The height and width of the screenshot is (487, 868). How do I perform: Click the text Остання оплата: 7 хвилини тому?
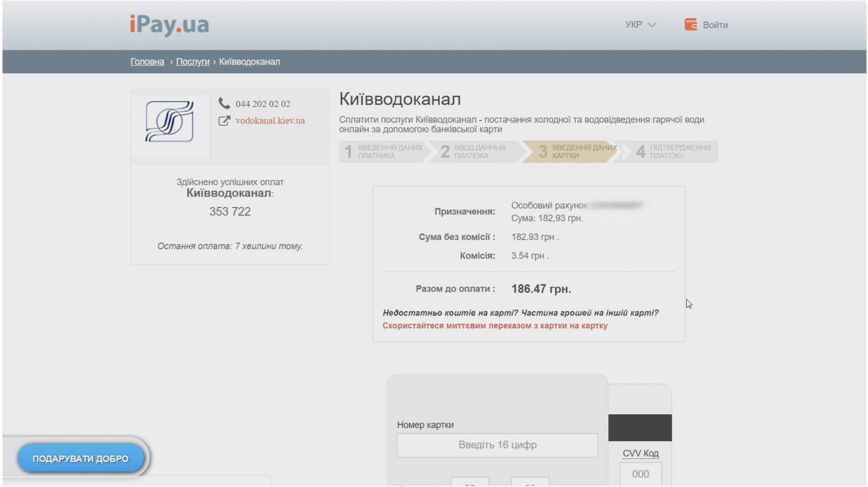[x=230, y=246]
